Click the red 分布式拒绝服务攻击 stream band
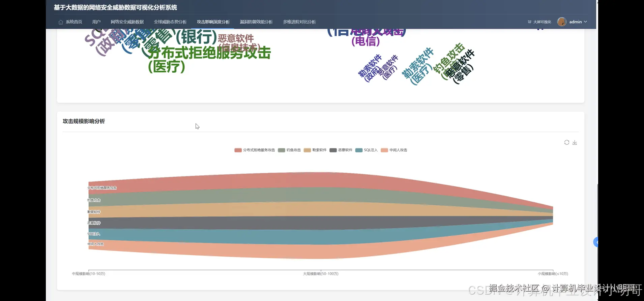Viewport: 644px width, 301px height. click(320, 180)
